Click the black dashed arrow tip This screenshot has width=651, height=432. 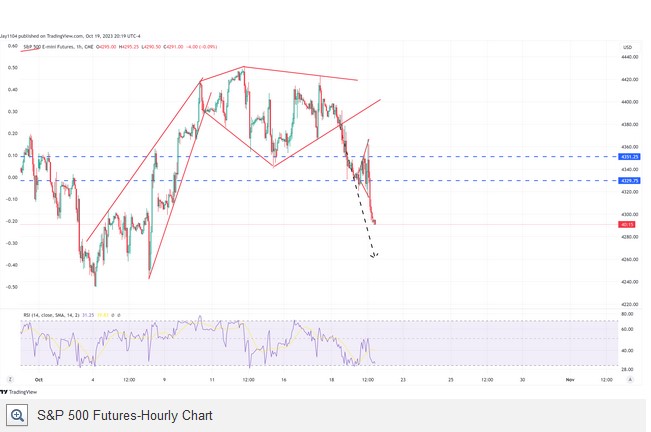point(373,257)
